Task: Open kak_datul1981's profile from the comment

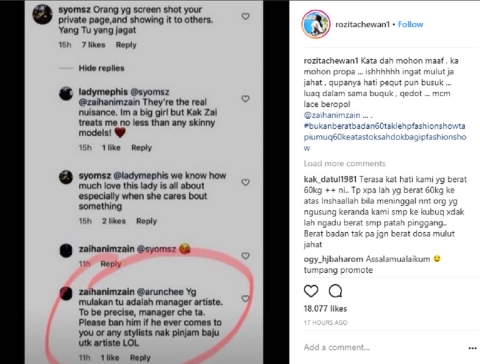Action: [x=330, y=179]
